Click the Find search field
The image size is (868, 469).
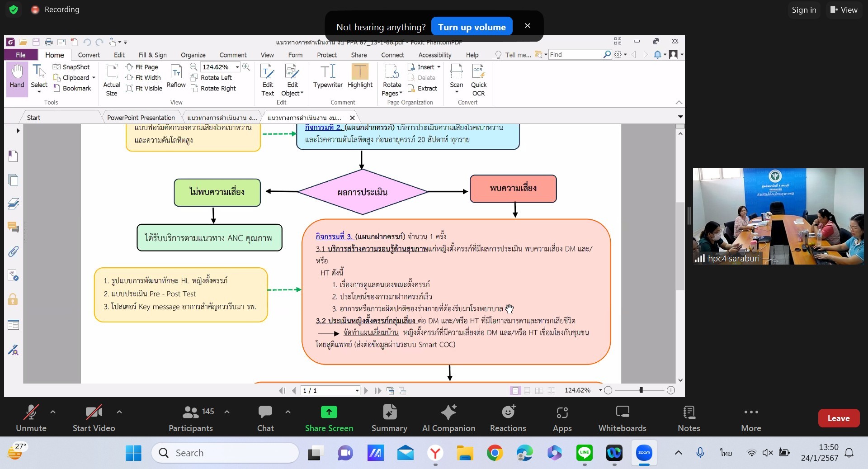(576, 54)
